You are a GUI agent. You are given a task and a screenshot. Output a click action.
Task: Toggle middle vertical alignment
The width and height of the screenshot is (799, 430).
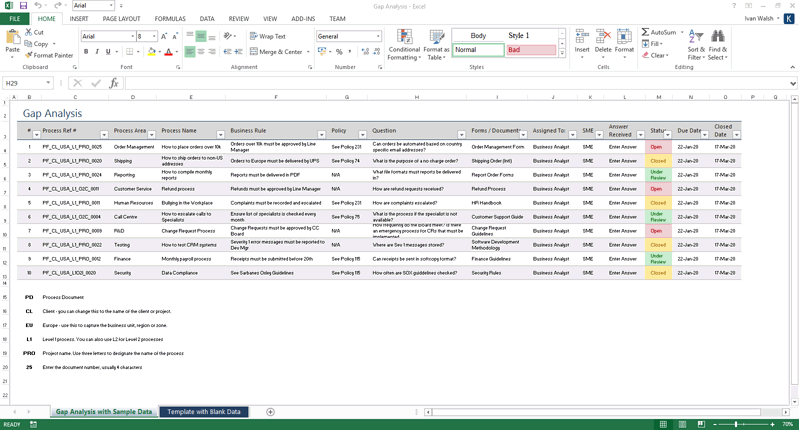201,36
